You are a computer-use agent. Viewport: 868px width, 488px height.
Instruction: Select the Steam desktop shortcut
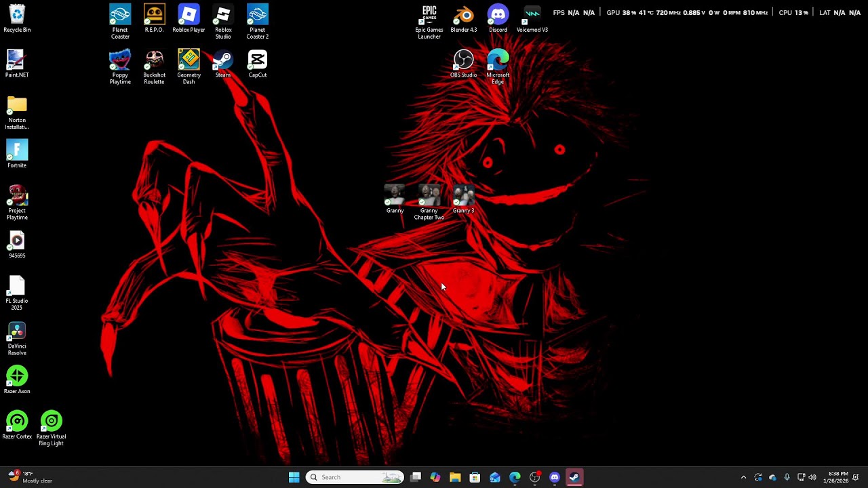[223, 64]
